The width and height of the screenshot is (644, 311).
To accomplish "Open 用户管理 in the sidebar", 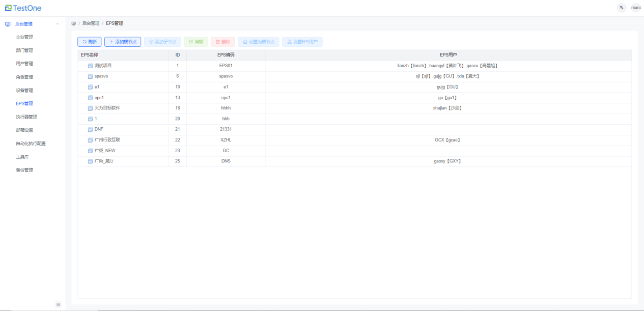I will tap(24, 64).
